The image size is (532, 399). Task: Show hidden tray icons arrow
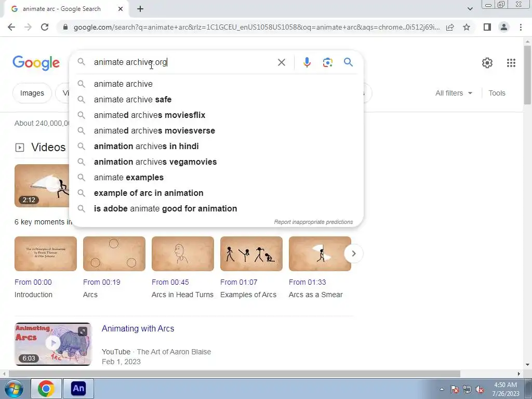tap(442, 389)
